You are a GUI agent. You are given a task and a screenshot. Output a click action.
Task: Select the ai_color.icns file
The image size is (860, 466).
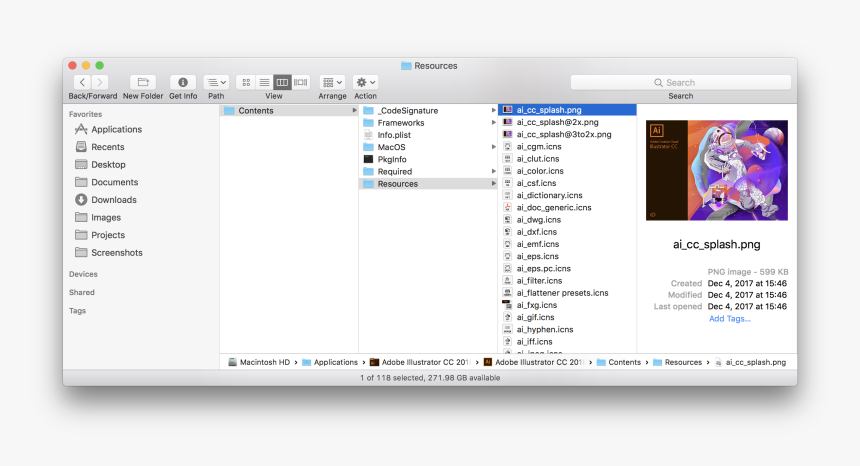567,171
